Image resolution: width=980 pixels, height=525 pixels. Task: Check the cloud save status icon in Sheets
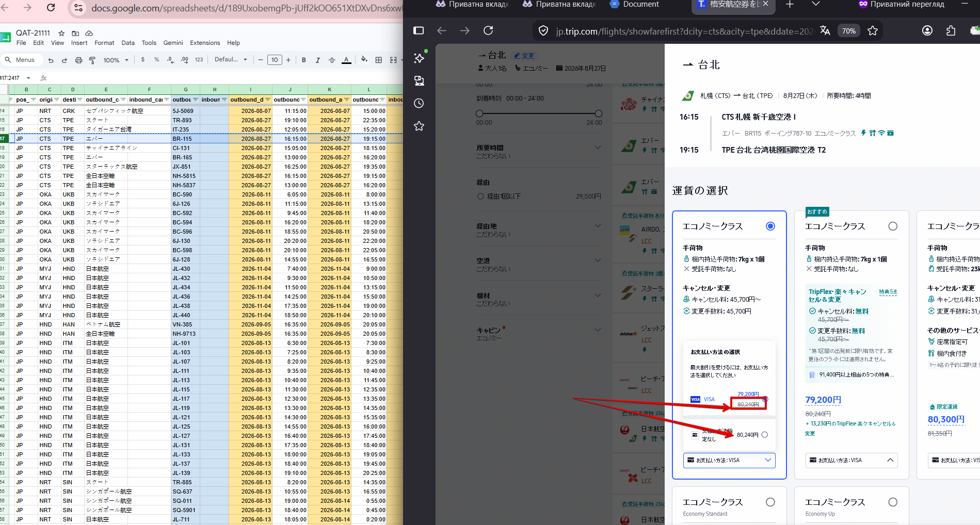click(x=89, y=33)
